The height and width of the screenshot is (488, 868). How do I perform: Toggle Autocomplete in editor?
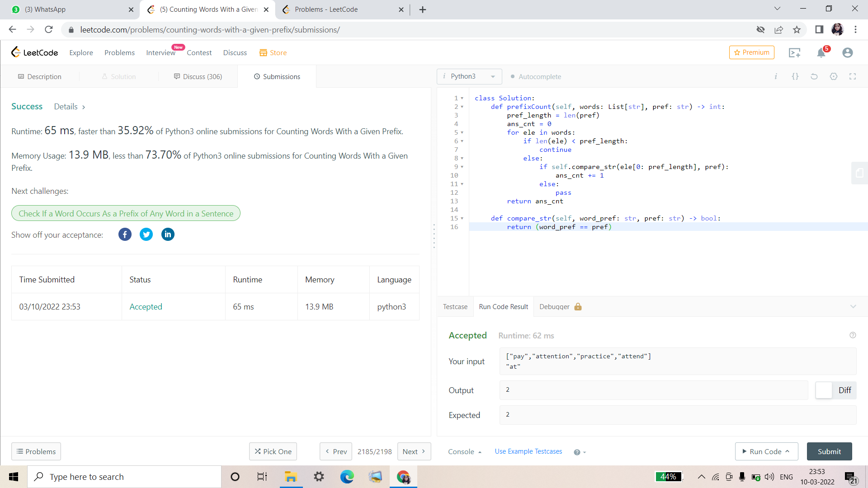(536, 77)
